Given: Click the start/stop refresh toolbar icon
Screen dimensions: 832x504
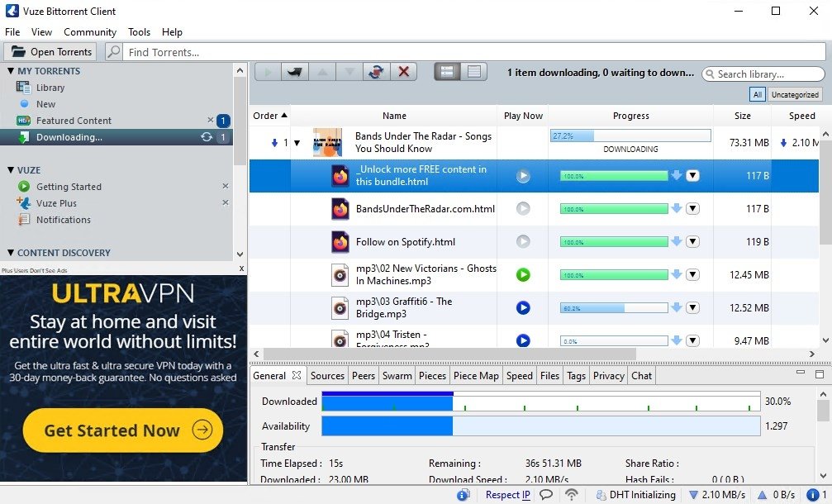Looking at the screenshot, I should tap(376, 72).
